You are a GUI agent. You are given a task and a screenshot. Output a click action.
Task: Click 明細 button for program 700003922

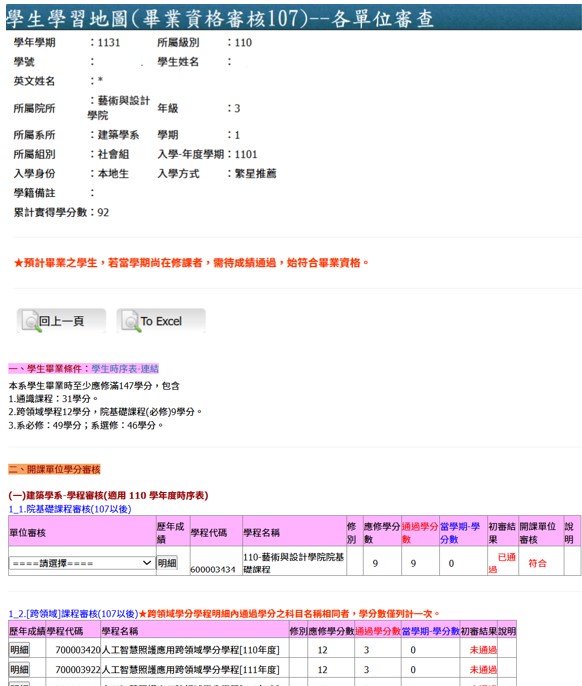(19, 670)
